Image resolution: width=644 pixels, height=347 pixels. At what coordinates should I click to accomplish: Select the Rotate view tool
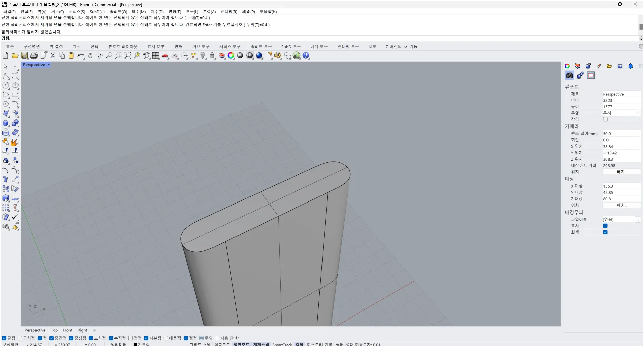[99, 56]
